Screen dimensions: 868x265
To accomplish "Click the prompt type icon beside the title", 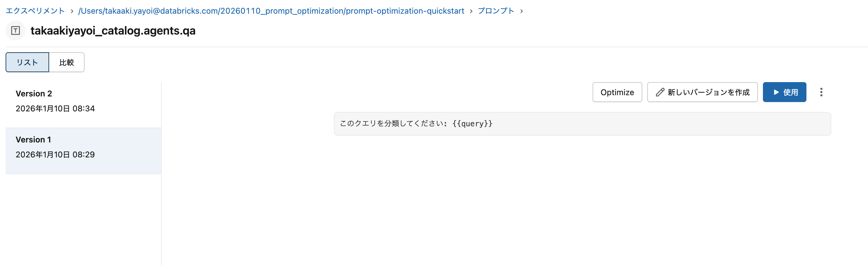I will coord(15,31).
